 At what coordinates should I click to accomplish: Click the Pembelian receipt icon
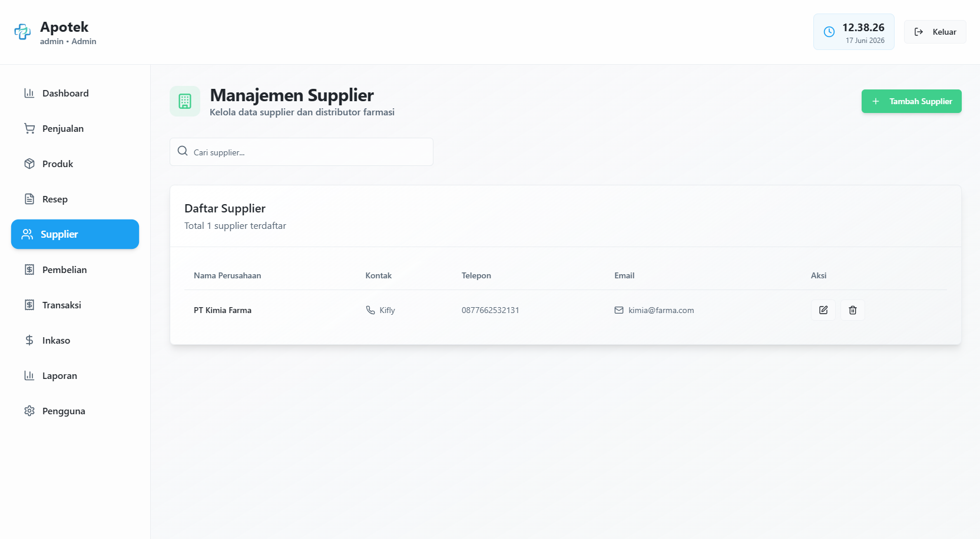click(x=29, y=269)
